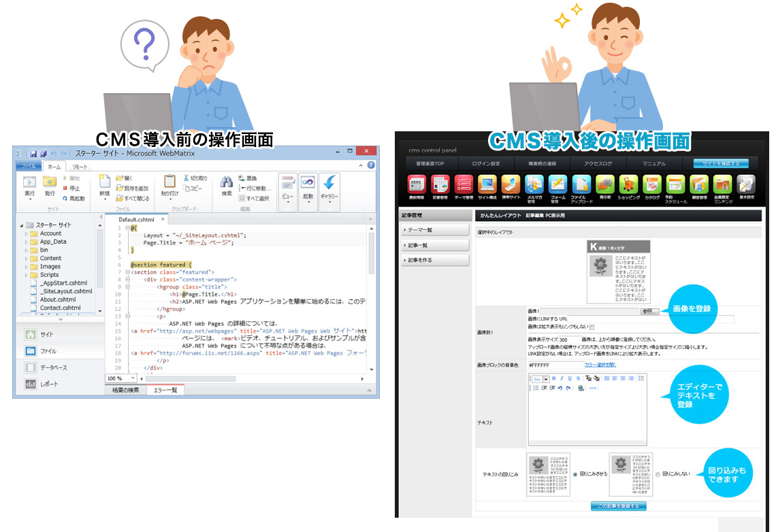Image resolution: width=776 pixels, height=532 pixels.
Task: Click WebMatrix help question mark icon
Action: click(x=371, y=165)
